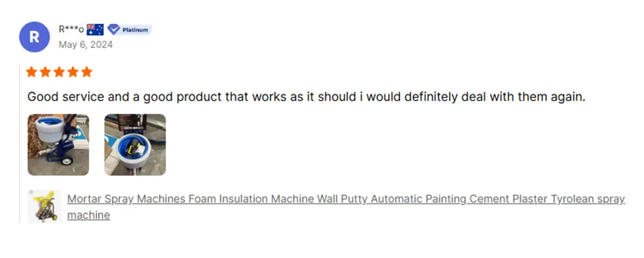Click the reviewer name R***o
The width and height of the screenshot is (644, 258).
coord(71,30)
